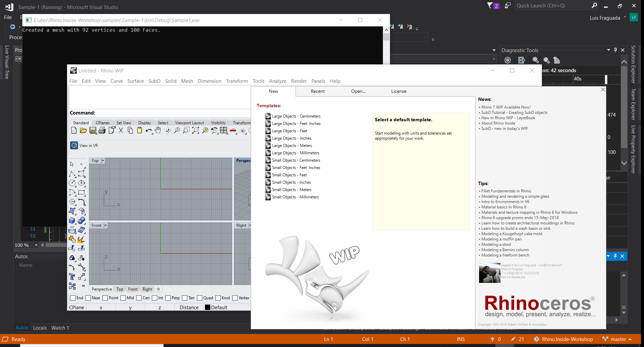The height and width of the screenshot is (347, 644).
Task: Switch to CPlanes toolbar tab
Action: point(102,123)
